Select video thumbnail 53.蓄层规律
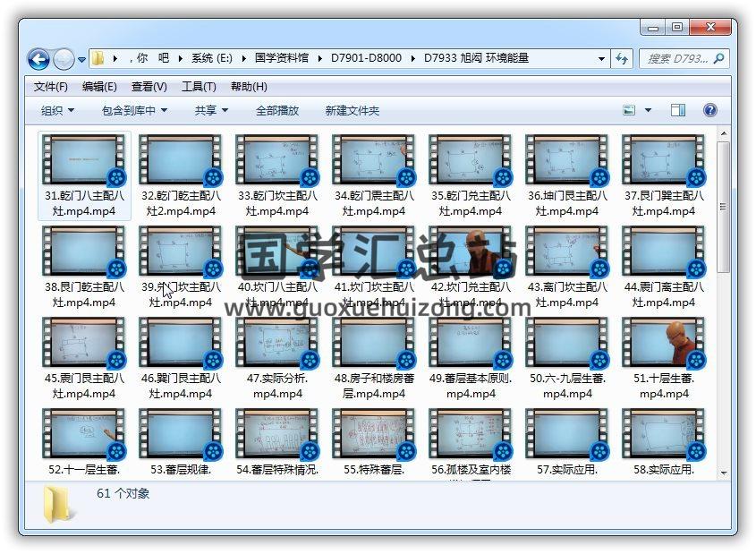Image resolution: width=756 pixels, height=554 pixels. click(181, 434)
